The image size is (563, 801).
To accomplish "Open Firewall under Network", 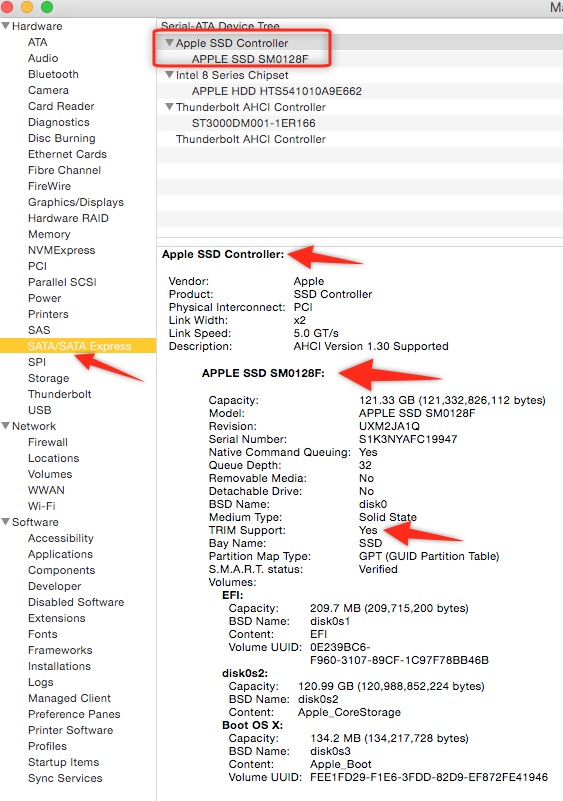I will point(48,442).
